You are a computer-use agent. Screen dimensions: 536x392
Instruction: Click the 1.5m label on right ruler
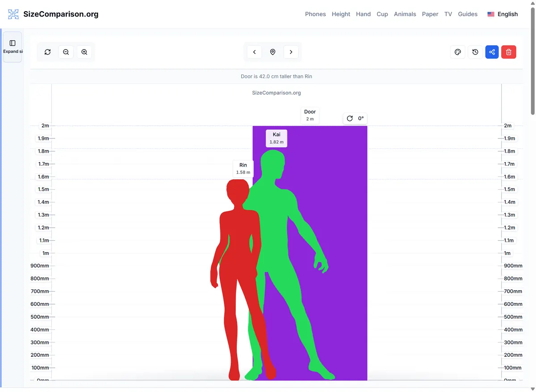[x=509, y=189]
